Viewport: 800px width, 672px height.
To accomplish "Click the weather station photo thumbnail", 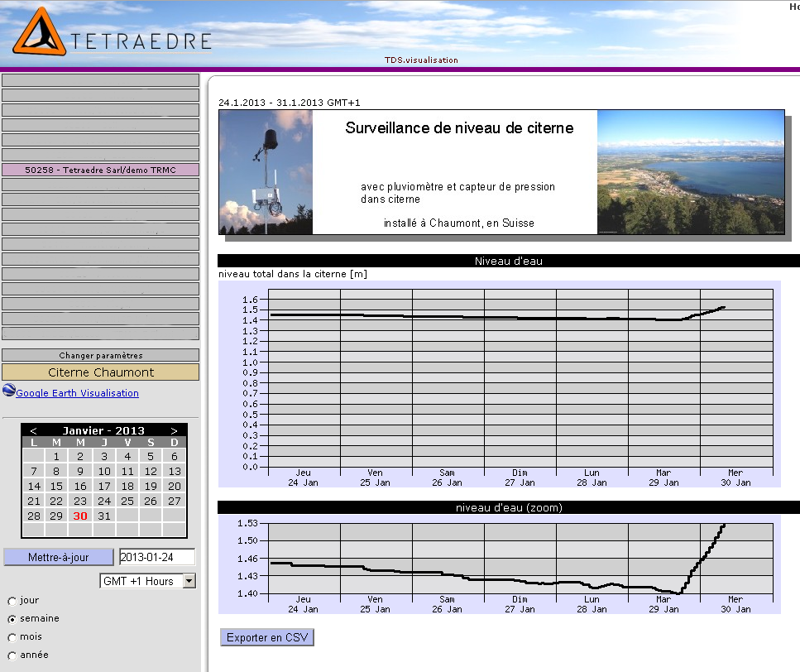I will [266, 172].
